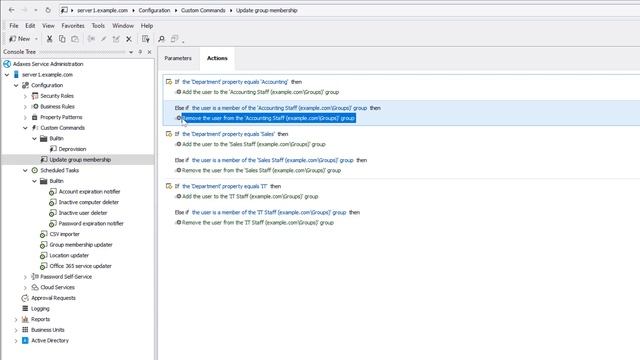The image size is (640, 360).
Task: Click the properties list icon in the toolbar
Action: coord(145,39)
